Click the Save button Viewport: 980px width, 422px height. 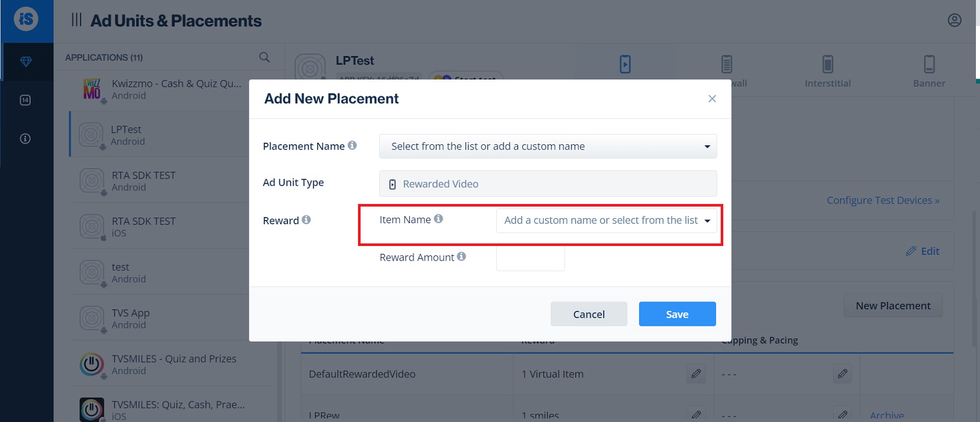coord(677,314)
